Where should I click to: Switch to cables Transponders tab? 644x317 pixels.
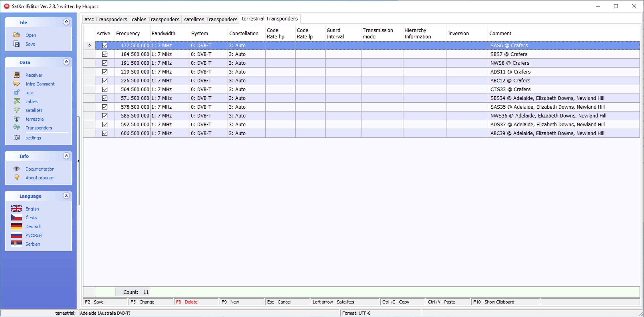point(155,19)
